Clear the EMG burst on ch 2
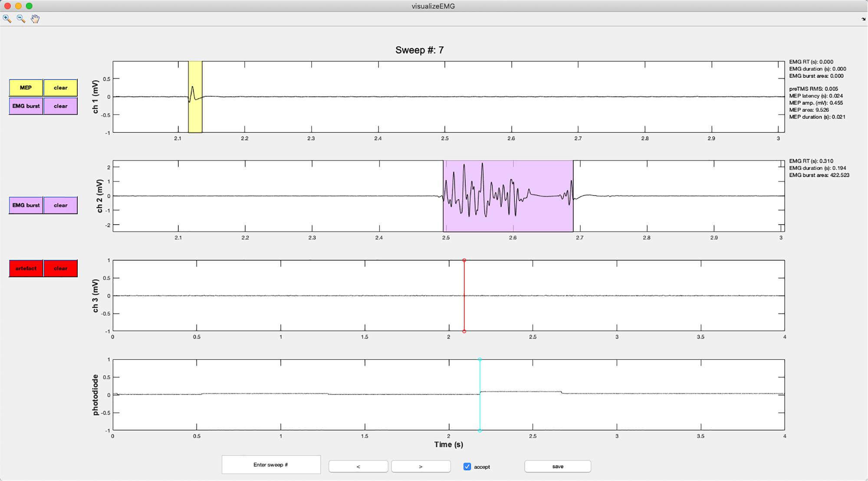868x481 pixels. tap(60, 206)
